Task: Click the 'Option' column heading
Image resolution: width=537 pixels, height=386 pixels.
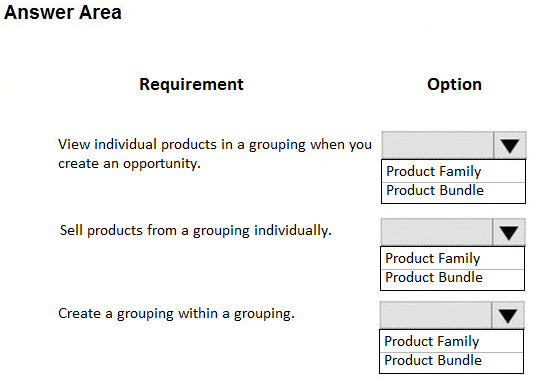Action: pyautogui.click(x=454, y=84)
